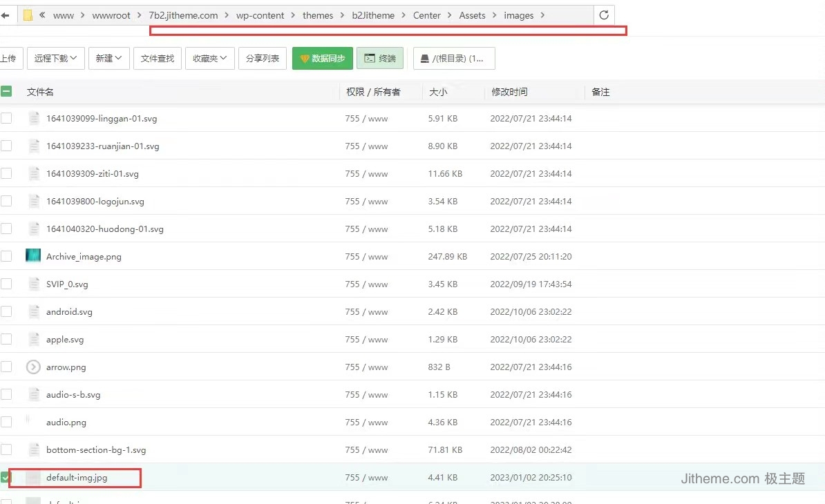Screen dimensions: 825x504
Task: Select the SVIP_0.svg row checkbox
Action: click(x=6, y=284)
